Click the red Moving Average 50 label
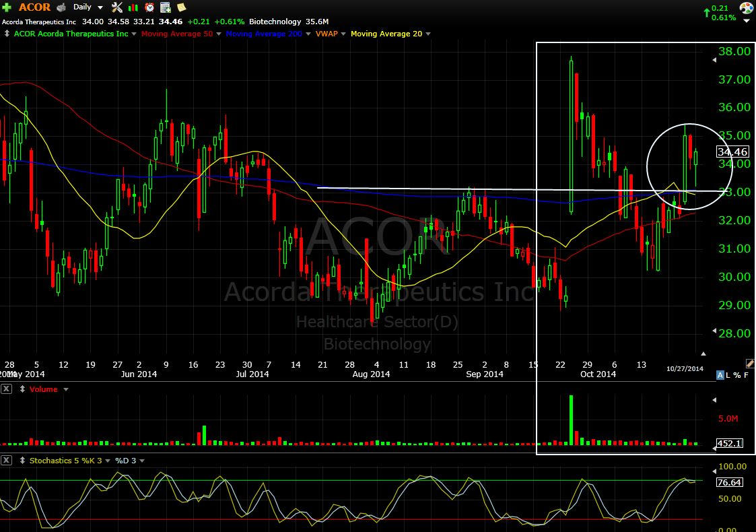The height and width of the screenshot is (532, 756). click(177, 34)
